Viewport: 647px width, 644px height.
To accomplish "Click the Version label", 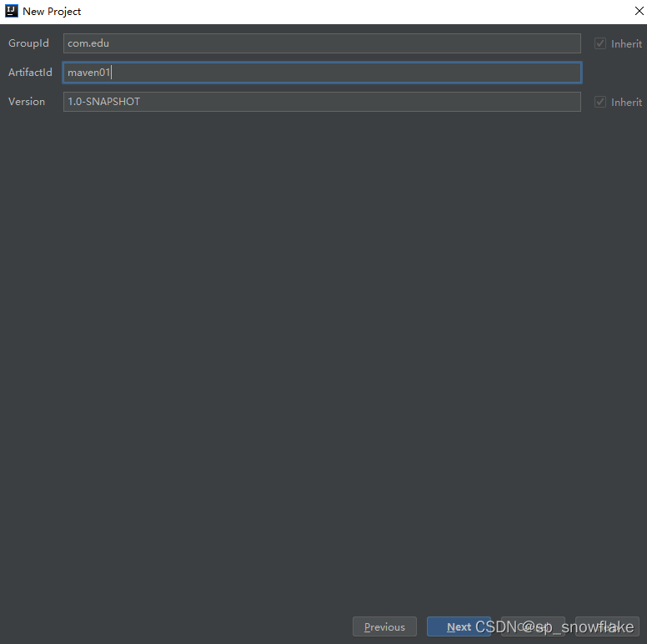I will (x=27, y=102).
